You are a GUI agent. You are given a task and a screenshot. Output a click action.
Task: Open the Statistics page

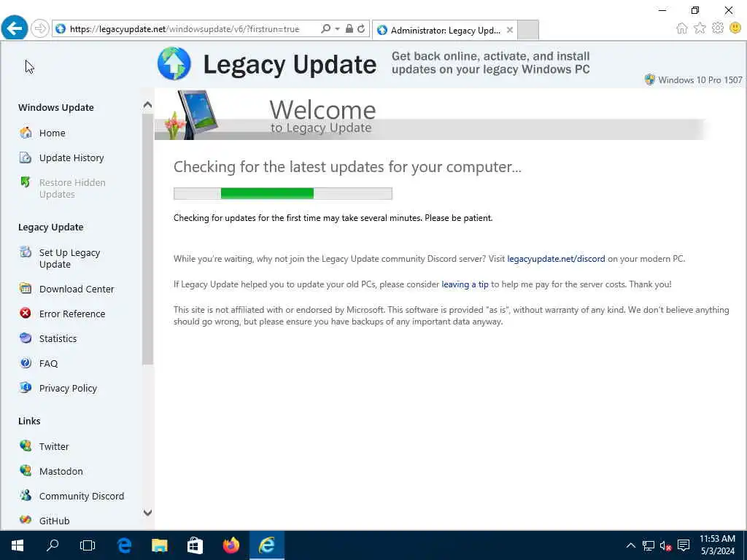click(58, 338)
